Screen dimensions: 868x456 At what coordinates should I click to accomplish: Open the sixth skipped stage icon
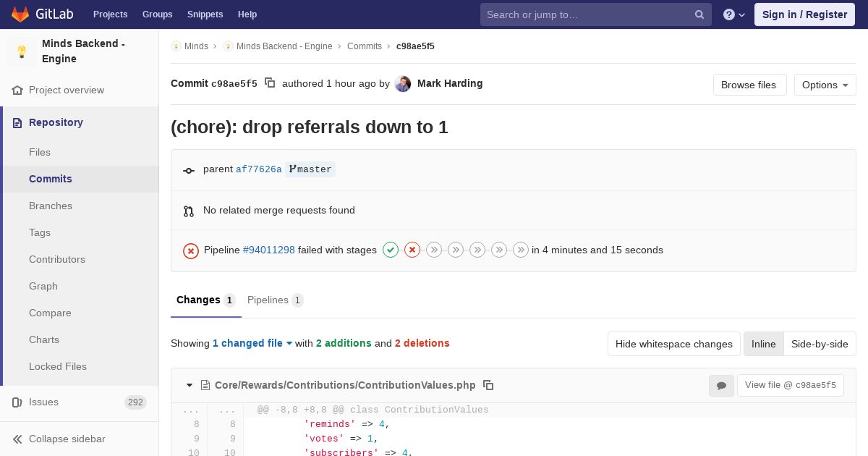click(499, 250)
